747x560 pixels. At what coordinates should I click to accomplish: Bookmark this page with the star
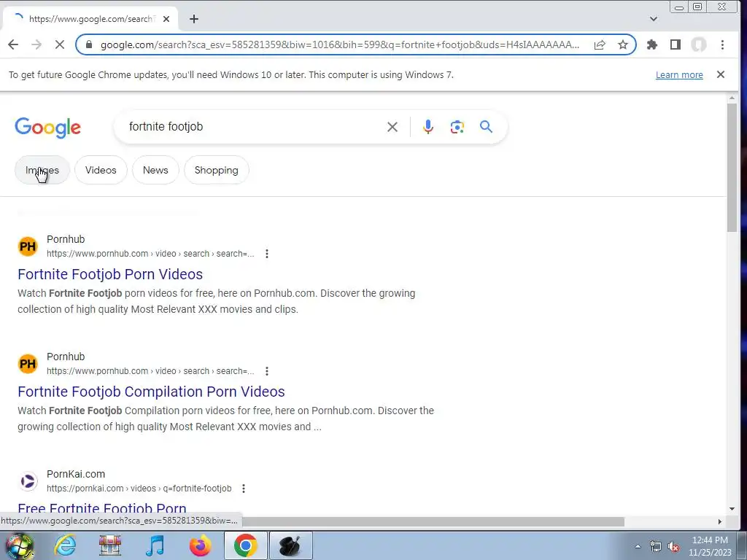click(623, 44)
